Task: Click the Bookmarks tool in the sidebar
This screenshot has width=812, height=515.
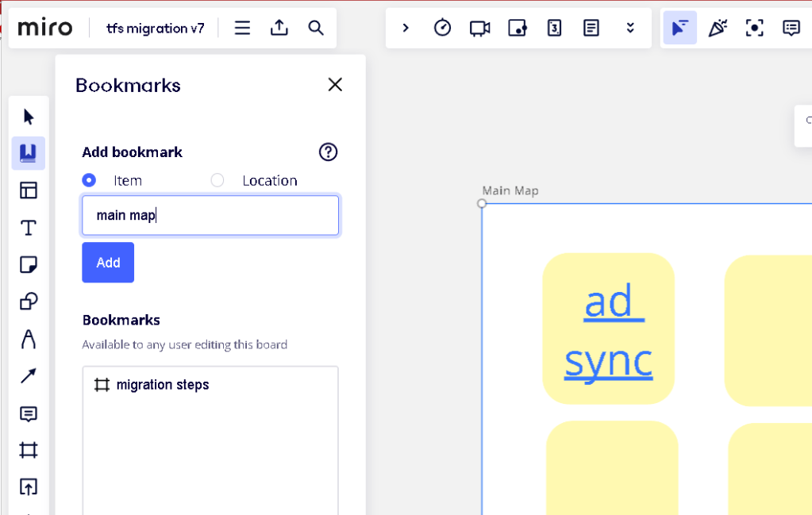Action: [x=29, y=153]
